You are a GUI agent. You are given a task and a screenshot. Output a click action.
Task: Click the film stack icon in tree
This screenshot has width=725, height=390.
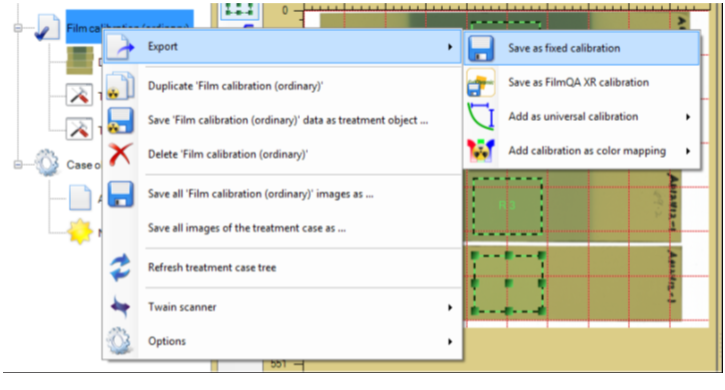tap(80, 60)
